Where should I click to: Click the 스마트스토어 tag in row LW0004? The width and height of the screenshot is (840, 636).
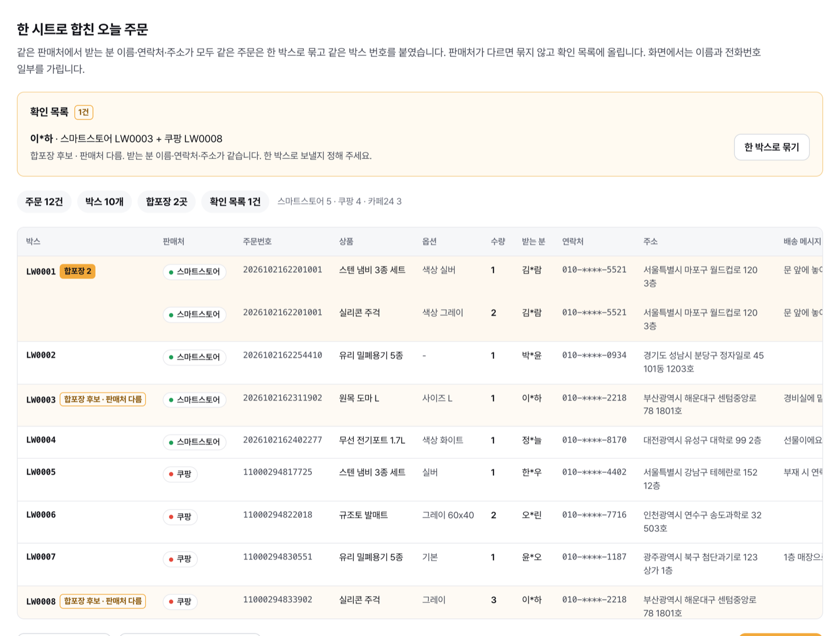pos(194,442)
